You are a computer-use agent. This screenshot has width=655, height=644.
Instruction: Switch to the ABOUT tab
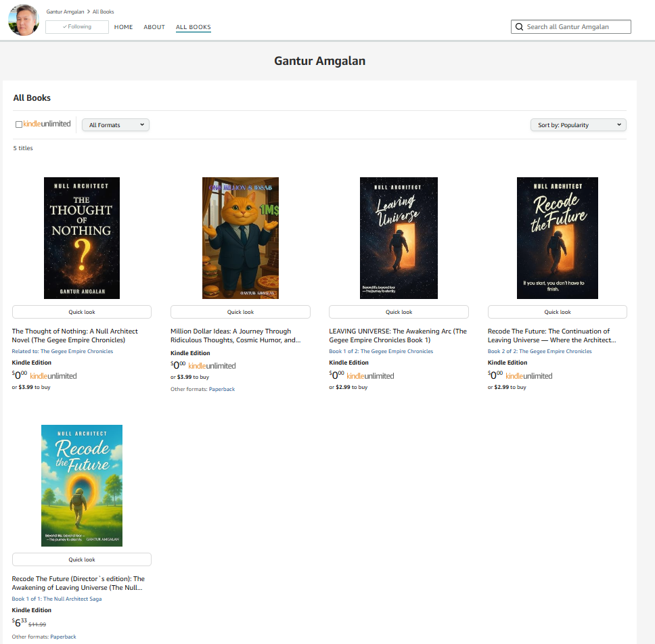click(154, 27)
